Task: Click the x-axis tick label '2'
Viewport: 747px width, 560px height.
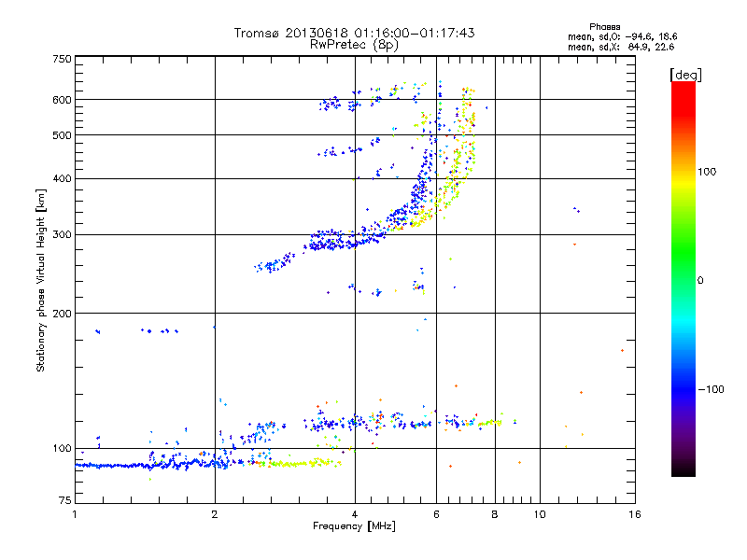Action: click(x=215, y=514)
